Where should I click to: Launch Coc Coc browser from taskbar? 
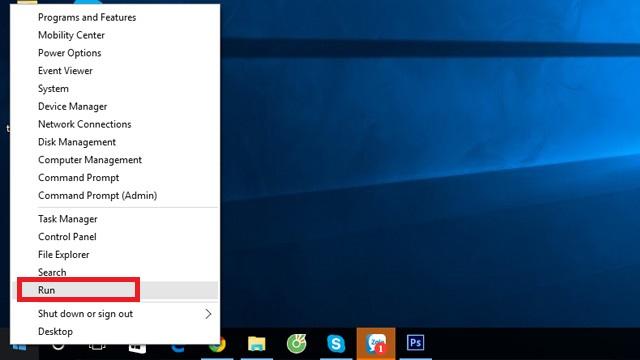coord(296,344)
